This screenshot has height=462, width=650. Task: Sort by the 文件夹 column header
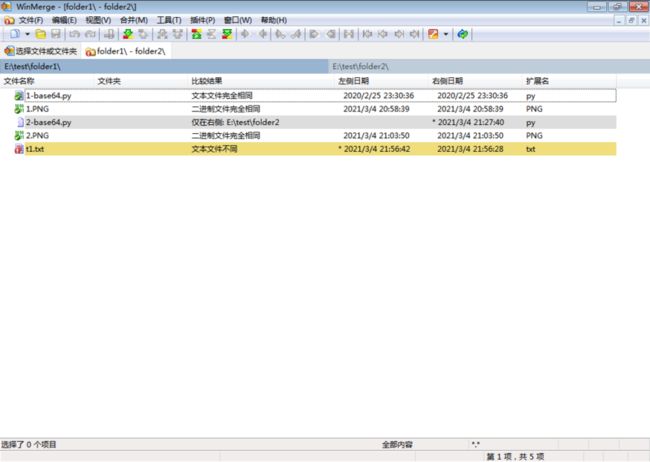point(142,81)
